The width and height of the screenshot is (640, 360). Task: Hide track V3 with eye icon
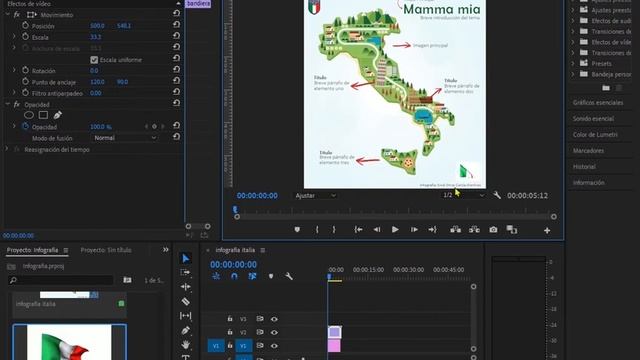point(274,319)
